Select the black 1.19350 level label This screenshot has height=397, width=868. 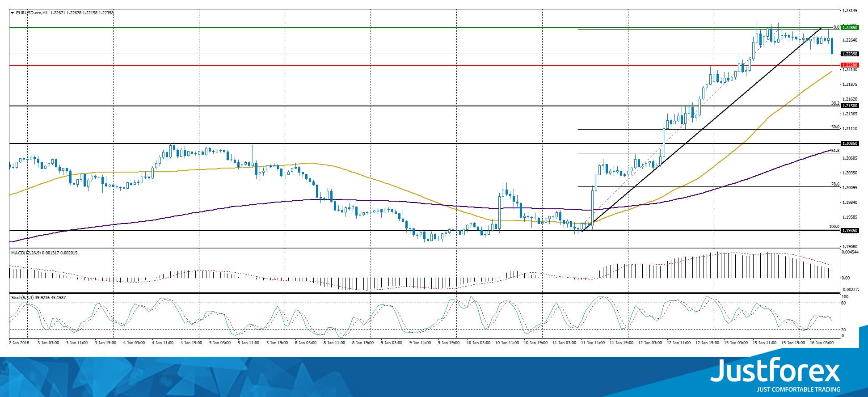(850, 231)
